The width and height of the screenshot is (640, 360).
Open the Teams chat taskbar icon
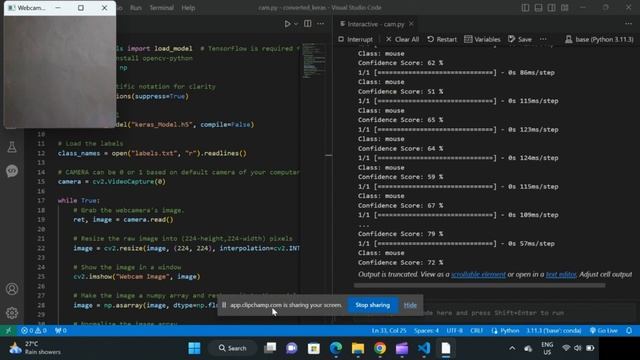point(291,348)
